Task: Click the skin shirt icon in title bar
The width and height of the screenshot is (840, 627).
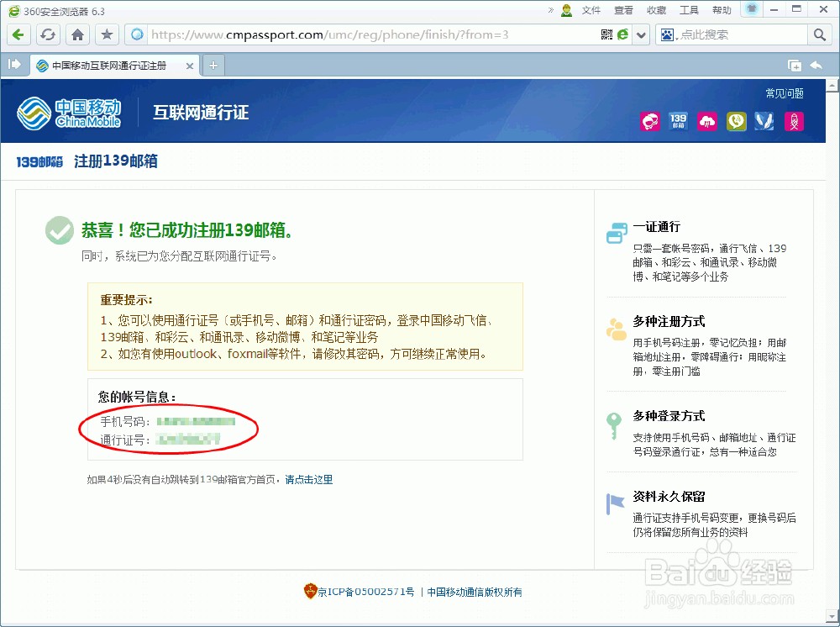Action: (752, 9)
